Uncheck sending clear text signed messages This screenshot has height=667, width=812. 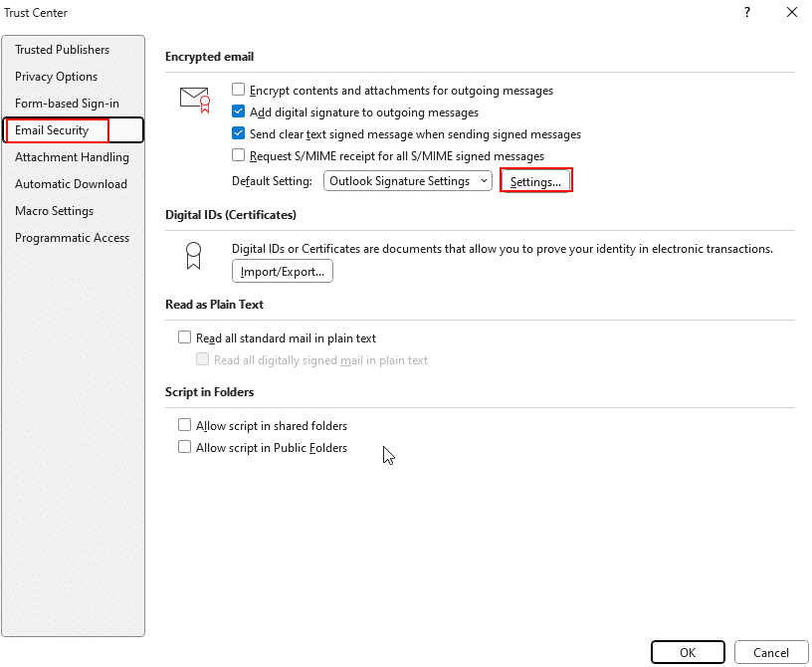[x=238, y=133]
